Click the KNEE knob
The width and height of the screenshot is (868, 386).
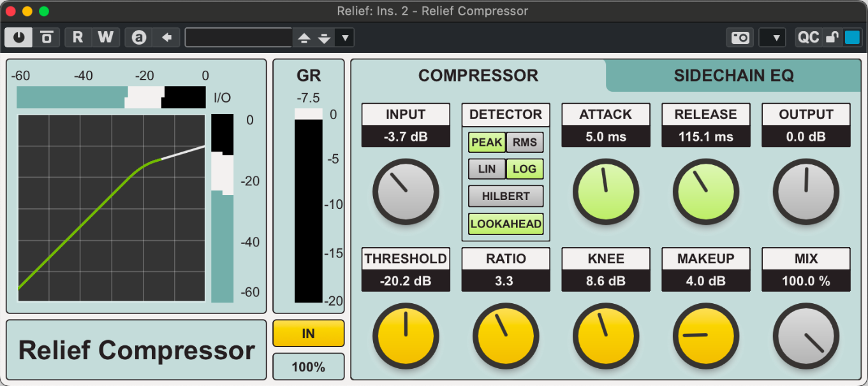(606, 336)
